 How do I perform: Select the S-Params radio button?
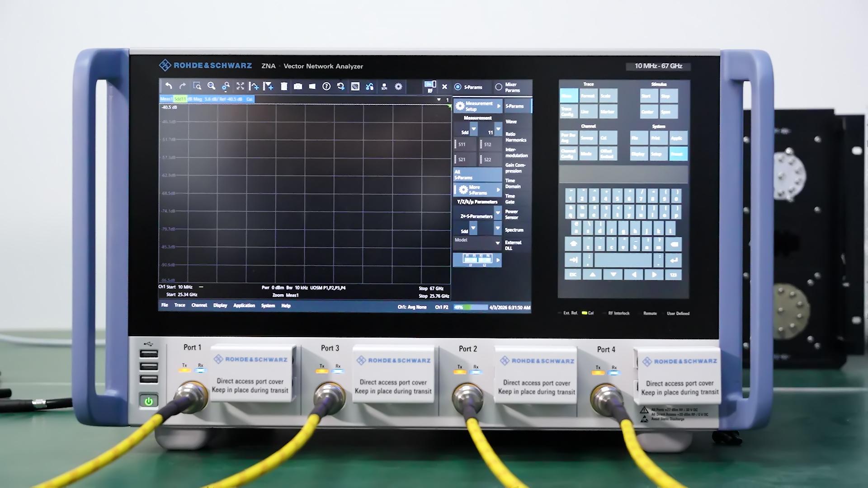pyautogui.click(x=458, y=87)
